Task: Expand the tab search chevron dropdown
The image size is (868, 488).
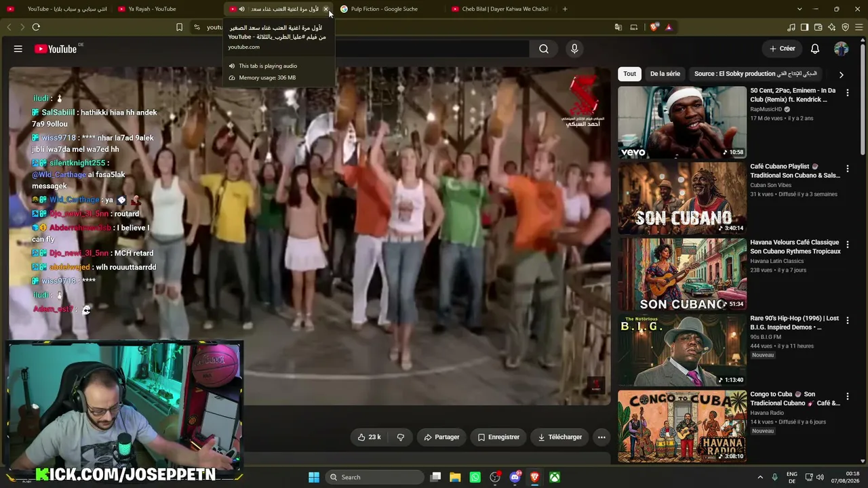Action: [x=800, y=9]
